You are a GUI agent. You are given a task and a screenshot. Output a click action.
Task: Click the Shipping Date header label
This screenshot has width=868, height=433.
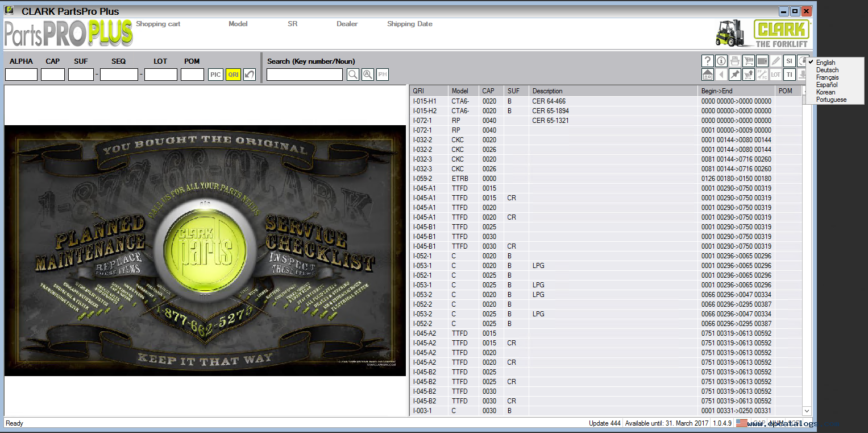410,24
